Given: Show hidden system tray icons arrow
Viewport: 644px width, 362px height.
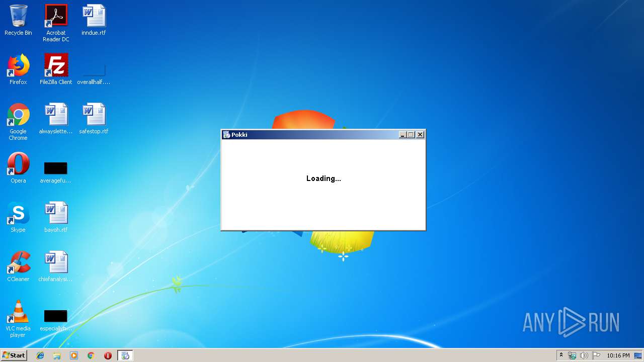Looking at the screenshot, I should [561, 355].
